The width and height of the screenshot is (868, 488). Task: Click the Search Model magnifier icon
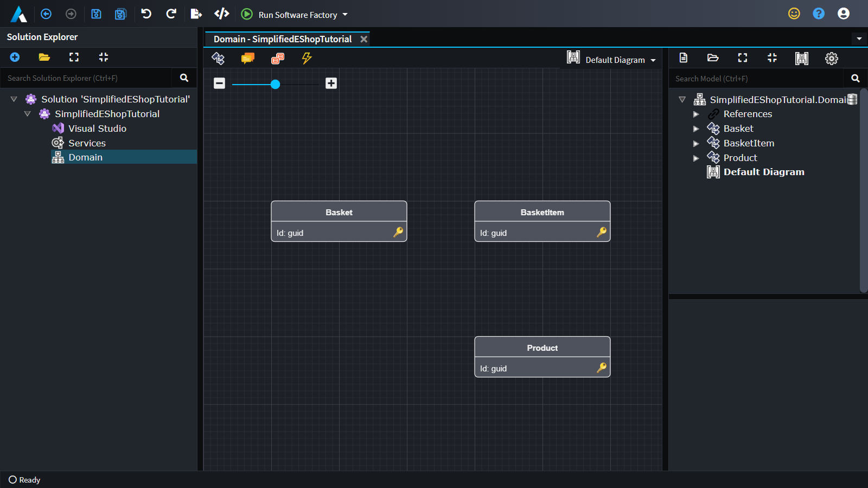tap(856, 79)
